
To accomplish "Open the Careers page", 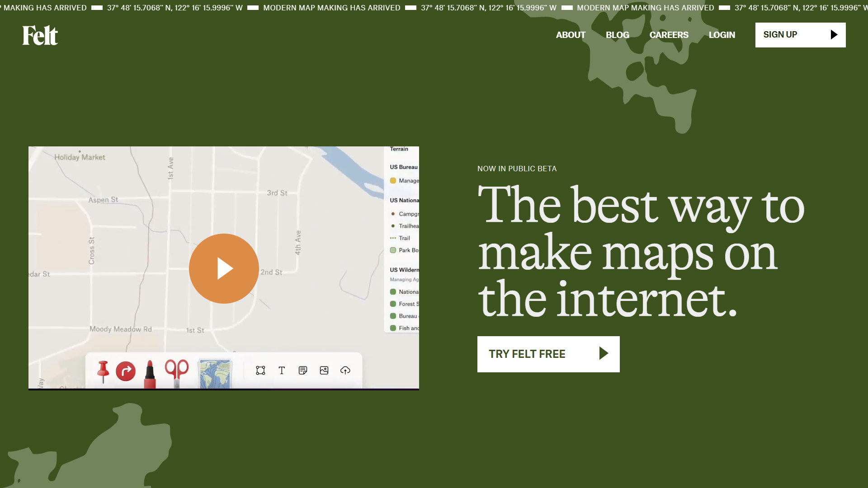I will (669, 35).
